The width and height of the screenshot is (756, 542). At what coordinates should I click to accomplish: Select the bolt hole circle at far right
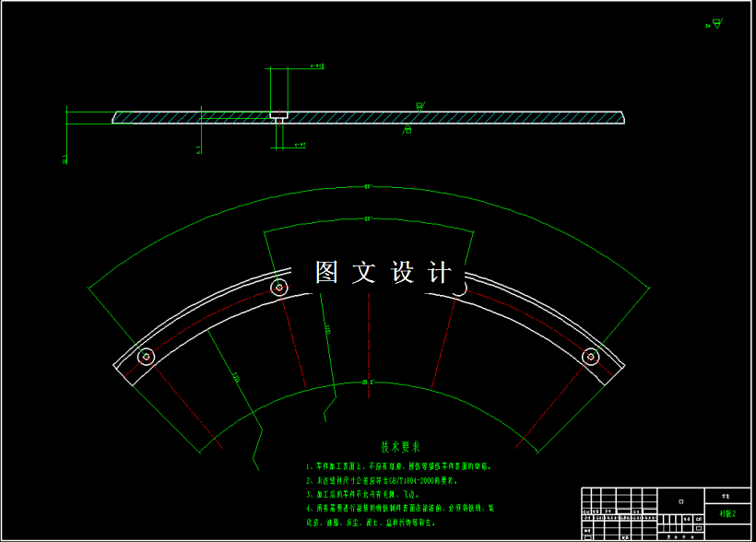tap(591, 357)
